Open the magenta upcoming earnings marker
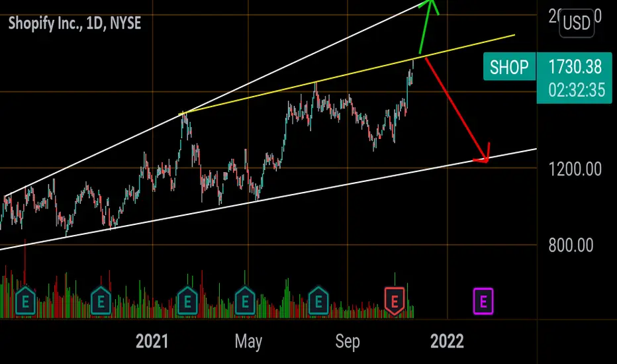The image size is (617, 364). point(483,301)
